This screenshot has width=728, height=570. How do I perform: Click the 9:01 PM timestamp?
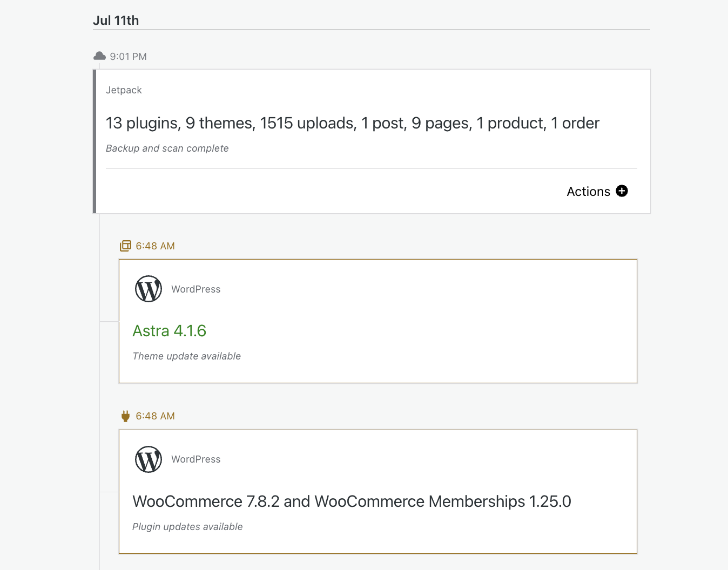coord(128,57)
